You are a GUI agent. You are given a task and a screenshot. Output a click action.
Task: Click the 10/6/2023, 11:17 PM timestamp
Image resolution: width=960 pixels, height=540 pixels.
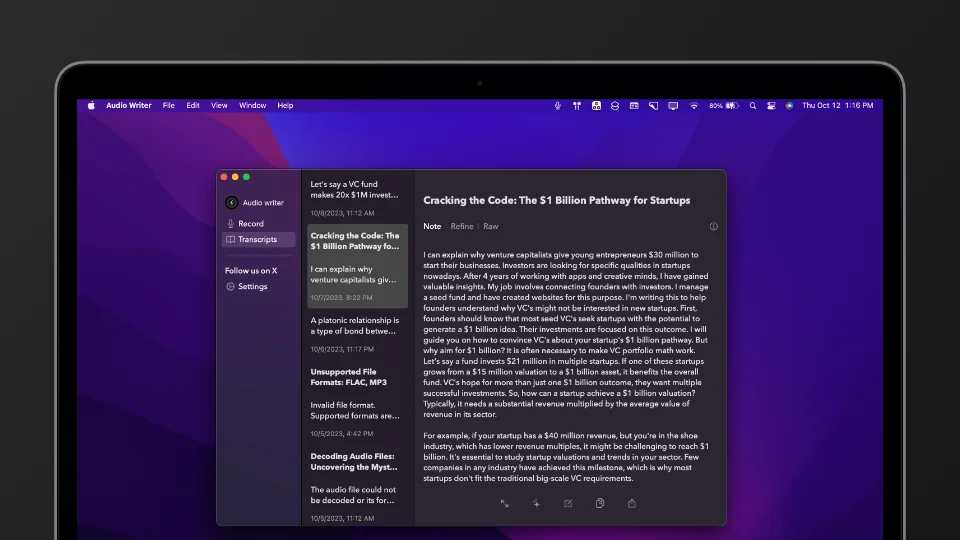342,349
